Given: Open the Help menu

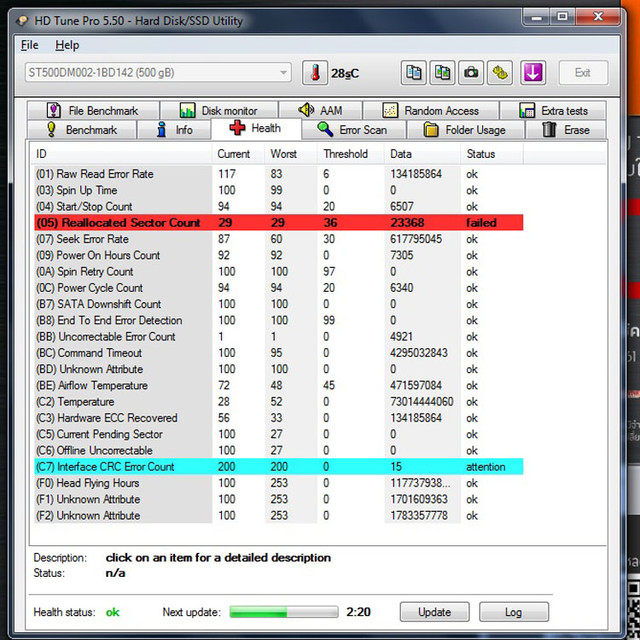Looking at the screenshot, I should (x=67, y=45).
